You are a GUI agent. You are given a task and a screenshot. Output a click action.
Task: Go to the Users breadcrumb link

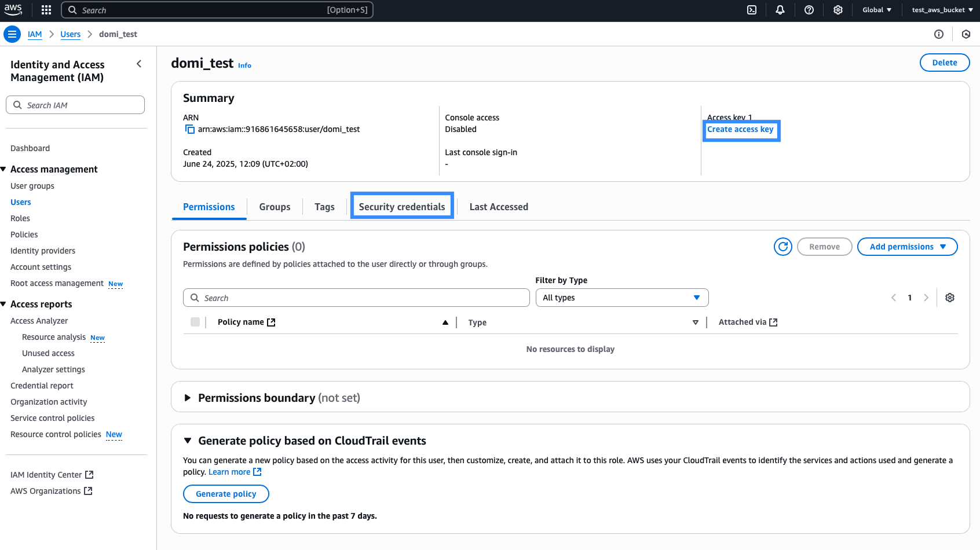(71, 34)
